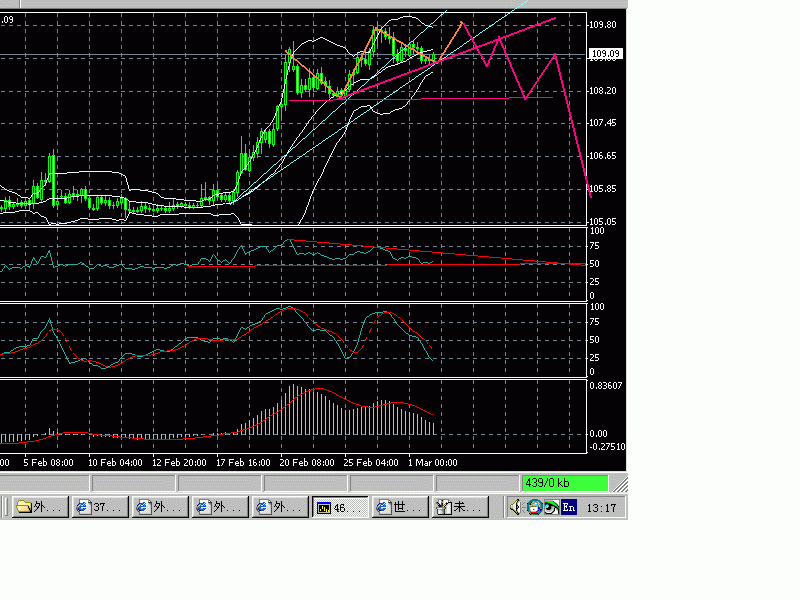Select the pink horizontal support line near 108.20
Screen dimensions: 800x600
tap(420, 99)
